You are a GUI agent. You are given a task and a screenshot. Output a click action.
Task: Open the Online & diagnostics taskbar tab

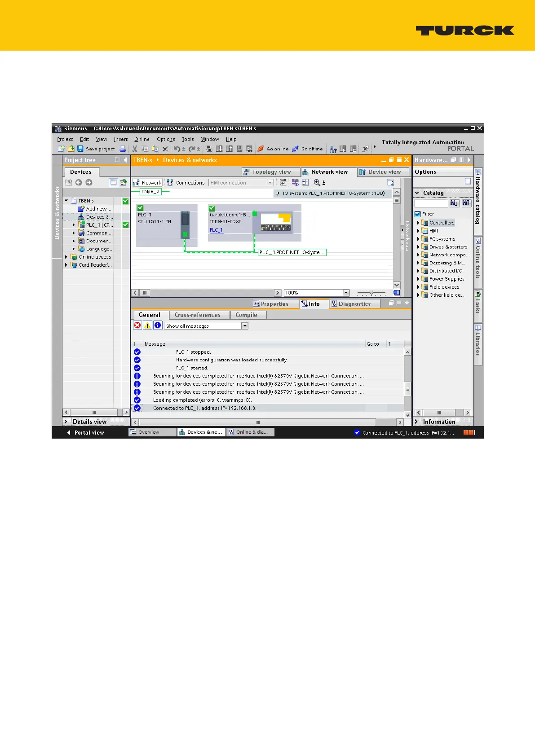click(x=251, y=432)
